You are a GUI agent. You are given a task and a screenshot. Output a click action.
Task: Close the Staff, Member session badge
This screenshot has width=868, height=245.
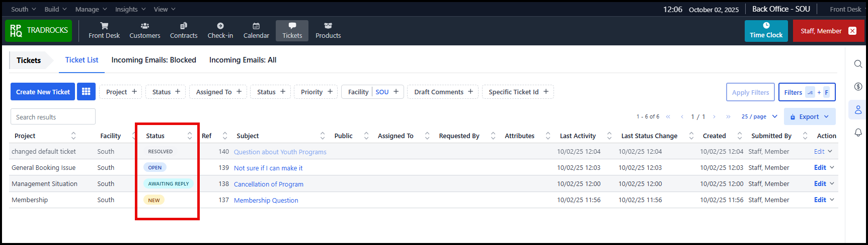click(852, 31)
